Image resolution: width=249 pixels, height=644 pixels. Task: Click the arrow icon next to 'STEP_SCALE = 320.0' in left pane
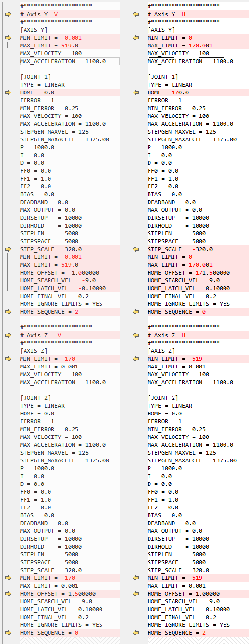tap(8, 249)
